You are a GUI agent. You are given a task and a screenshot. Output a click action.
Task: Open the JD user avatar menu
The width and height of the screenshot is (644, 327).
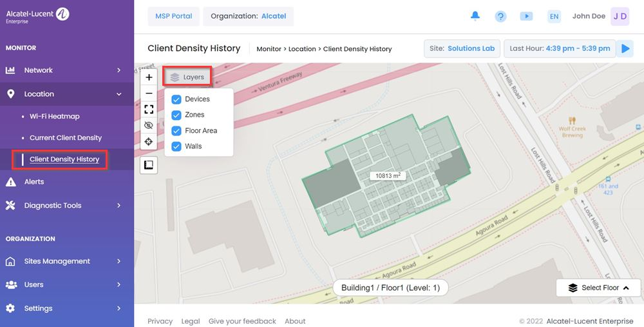(620, 17)
